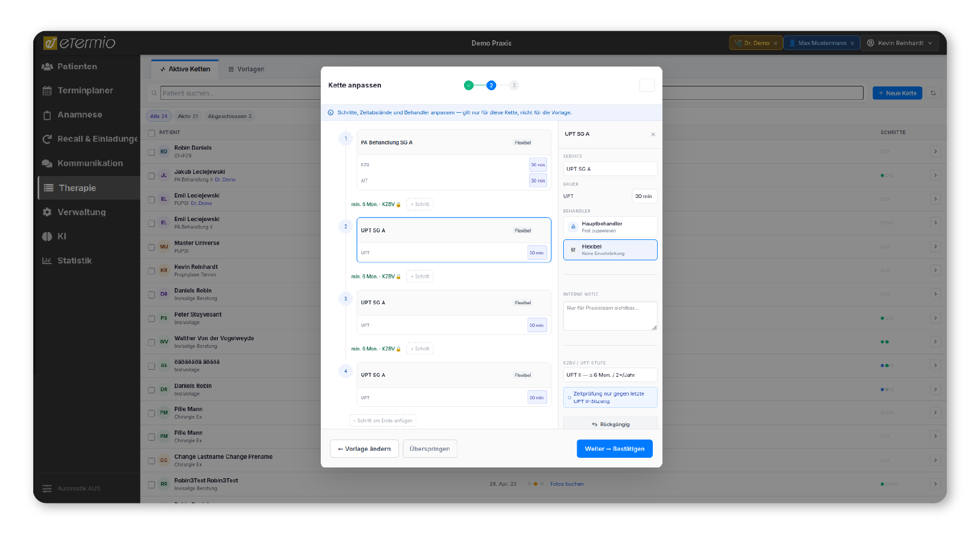Expand the Walther Von der Vogelweyde row chevron
This screenshot has width=980, height=534.
click(935, 342)
